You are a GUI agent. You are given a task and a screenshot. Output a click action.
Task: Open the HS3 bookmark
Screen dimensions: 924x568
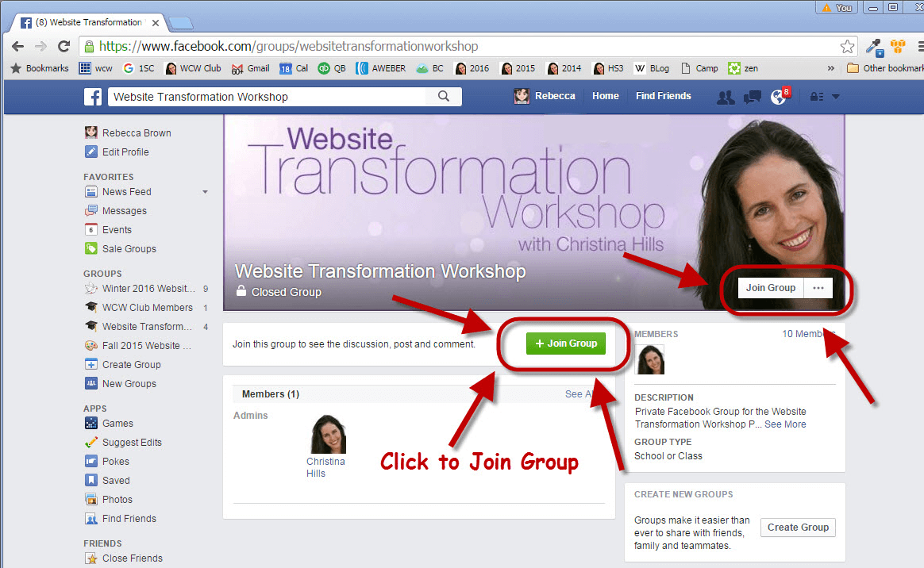click(x=608, y=68)
